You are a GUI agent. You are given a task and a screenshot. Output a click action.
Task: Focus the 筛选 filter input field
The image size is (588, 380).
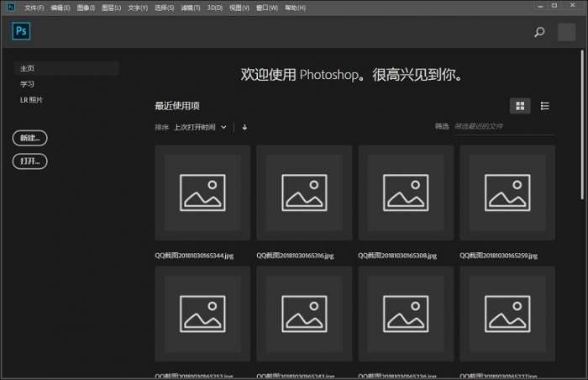point(504,127)
